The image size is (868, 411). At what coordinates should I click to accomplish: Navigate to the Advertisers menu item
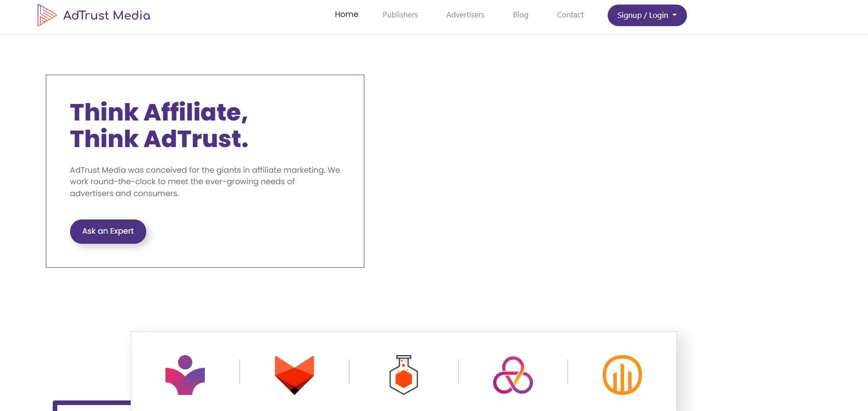[x=465, y=15]
